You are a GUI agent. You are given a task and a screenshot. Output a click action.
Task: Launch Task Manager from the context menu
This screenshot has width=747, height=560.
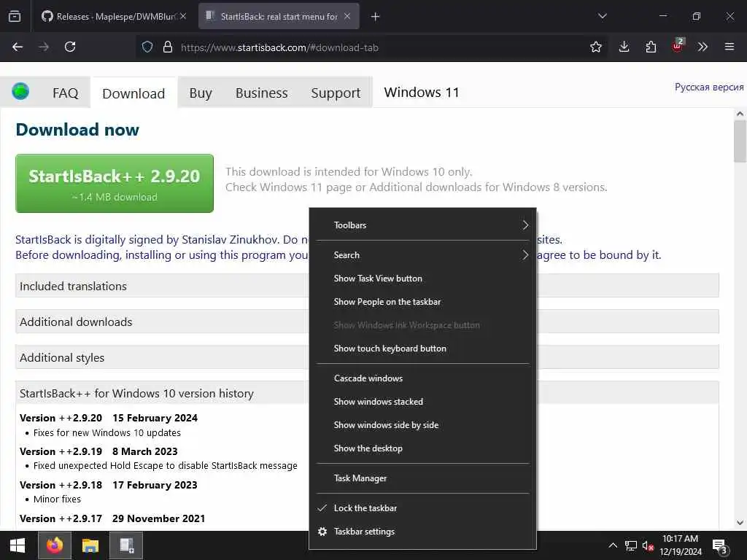[x=422, y=478]
